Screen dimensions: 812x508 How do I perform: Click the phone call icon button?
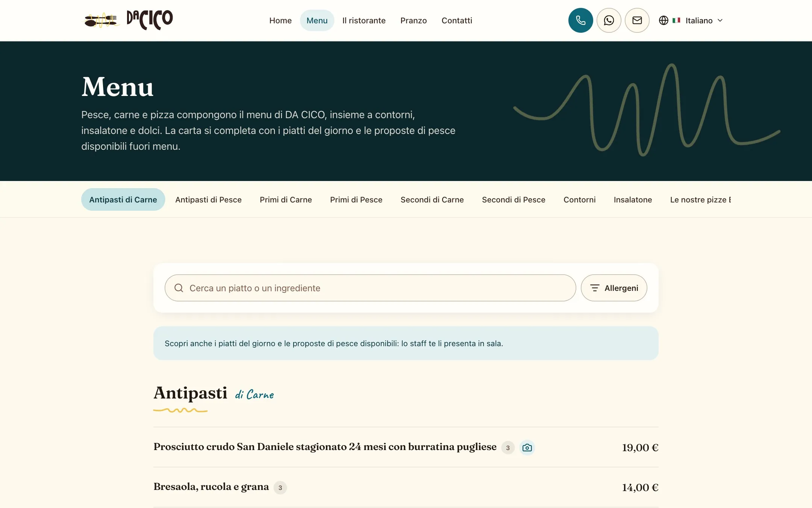[580, 20]
